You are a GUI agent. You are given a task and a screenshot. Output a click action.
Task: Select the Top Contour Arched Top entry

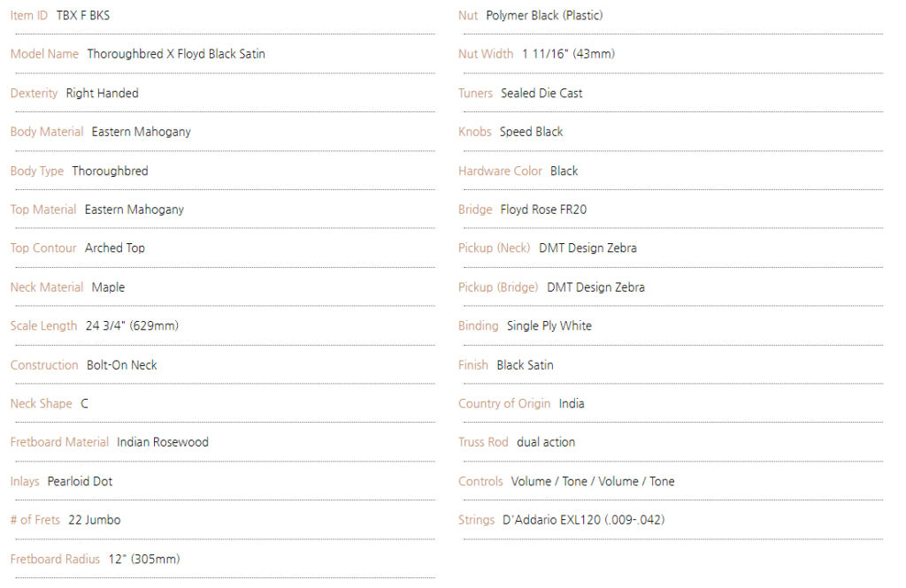pyautogui.click(x=115, y=248)
